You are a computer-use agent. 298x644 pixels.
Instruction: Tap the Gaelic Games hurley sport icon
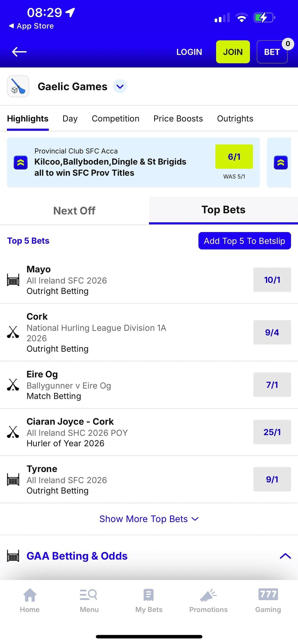(x=18, y=86)
